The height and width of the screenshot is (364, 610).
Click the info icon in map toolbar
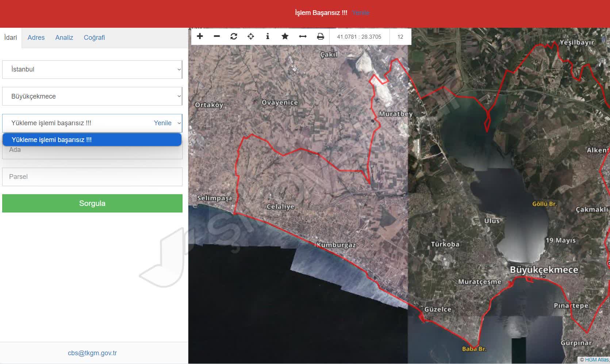tap(268, 37)
